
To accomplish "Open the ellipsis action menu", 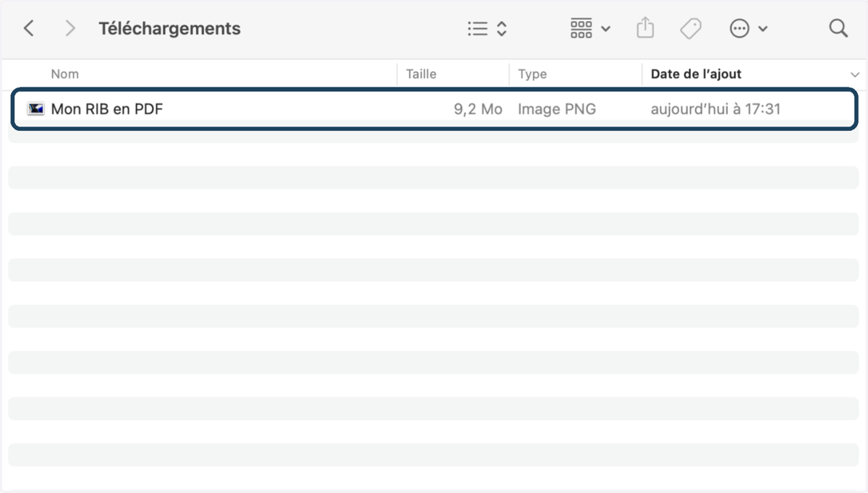I will [x=748, y=29].
